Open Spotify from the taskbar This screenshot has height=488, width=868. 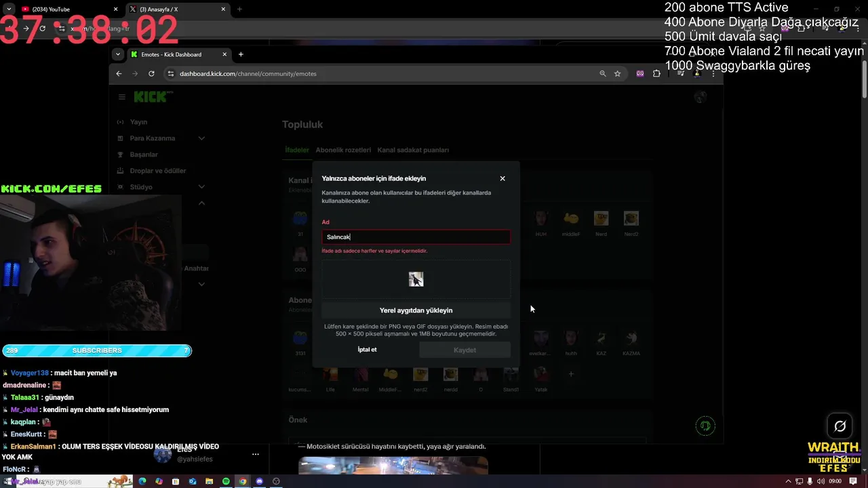click(226, 481)
